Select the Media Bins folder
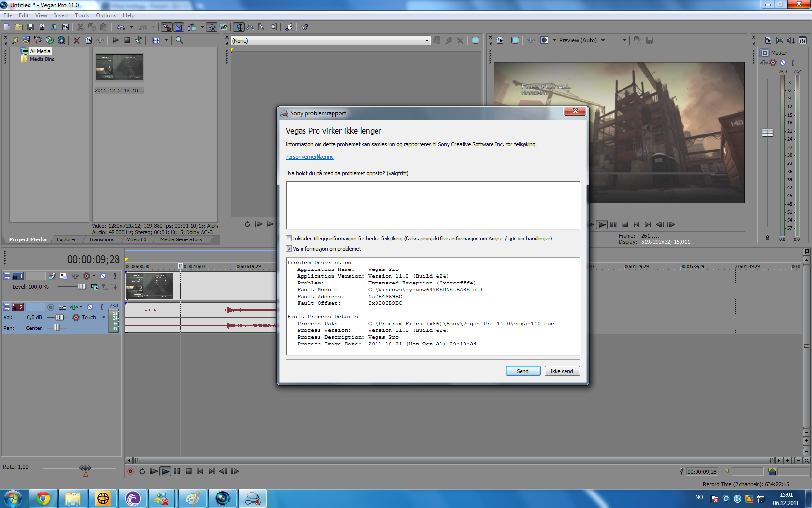Screen dimensions: 812x508 pyautogui.click(x=42, y=59)
